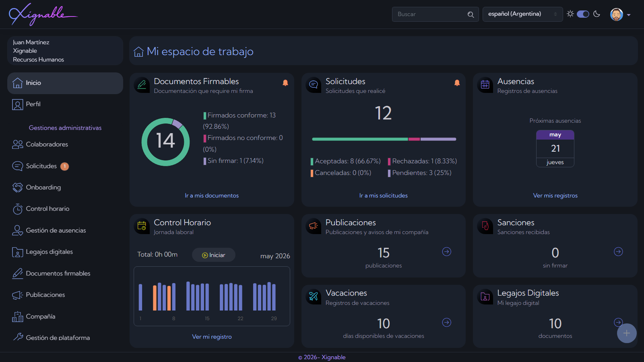
Task: Select the moon dark-mode icon
Action: (x=597, y=14)
